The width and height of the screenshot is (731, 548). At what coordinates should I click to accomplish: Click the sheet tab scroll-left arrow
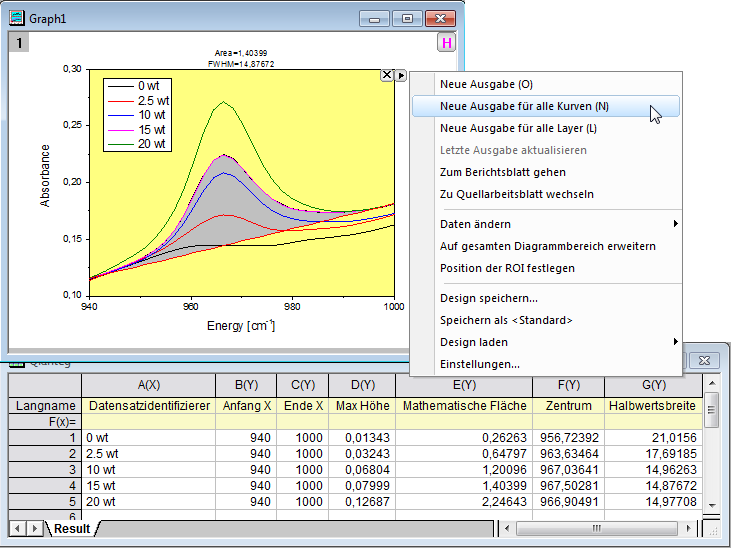tap(18, 529)
